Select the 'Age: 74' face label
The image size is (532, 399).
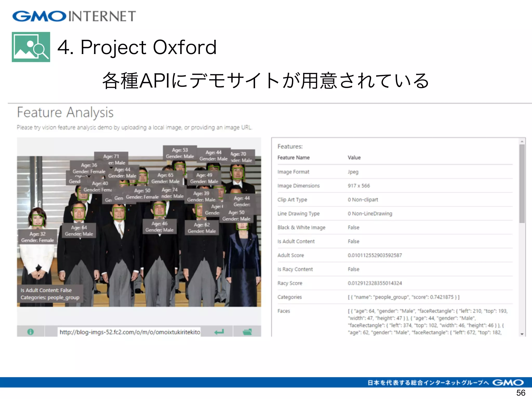172,193
